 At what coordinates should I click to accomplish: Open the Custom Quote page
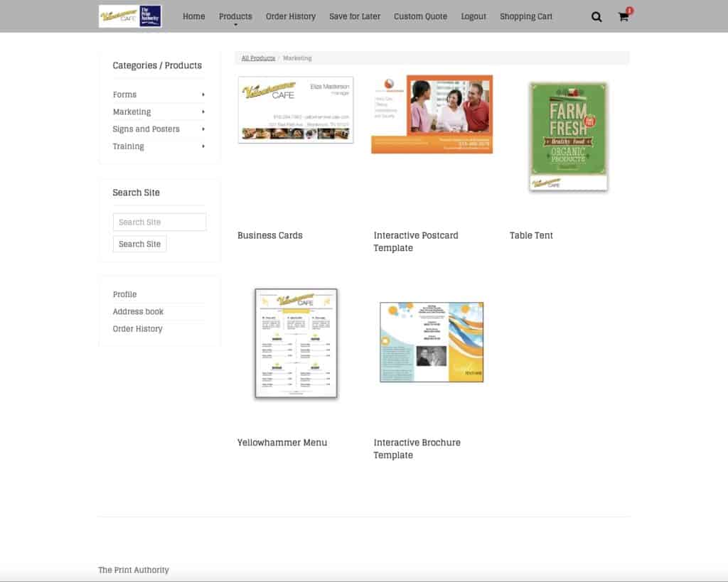click(420, 16)
